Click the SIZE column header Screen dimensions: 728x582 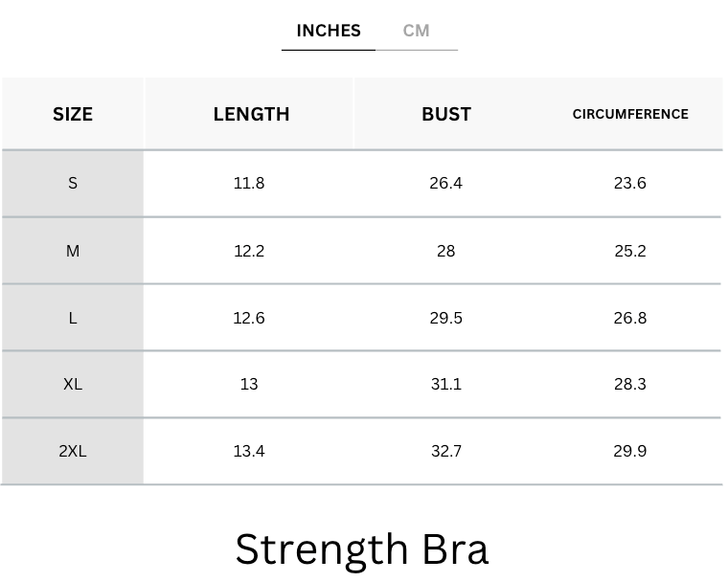pyautogui.click(x=73, y=114)
